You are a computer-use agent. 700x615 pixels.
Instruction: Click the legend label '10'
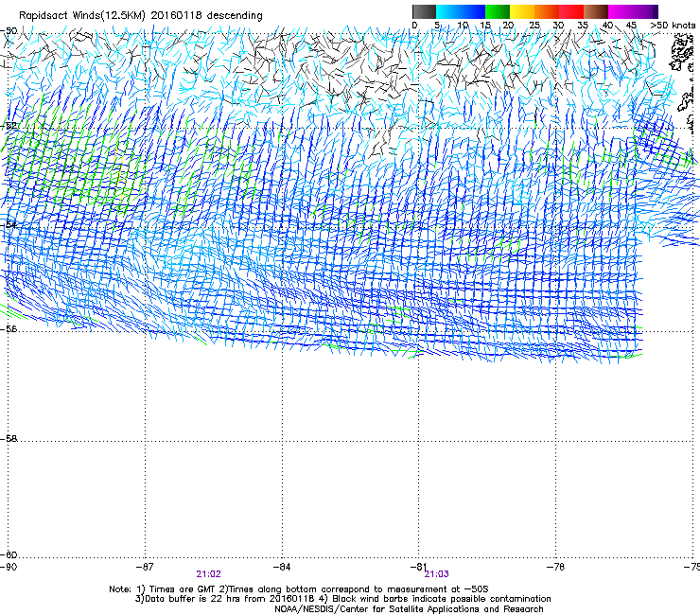tap(463, 26)
